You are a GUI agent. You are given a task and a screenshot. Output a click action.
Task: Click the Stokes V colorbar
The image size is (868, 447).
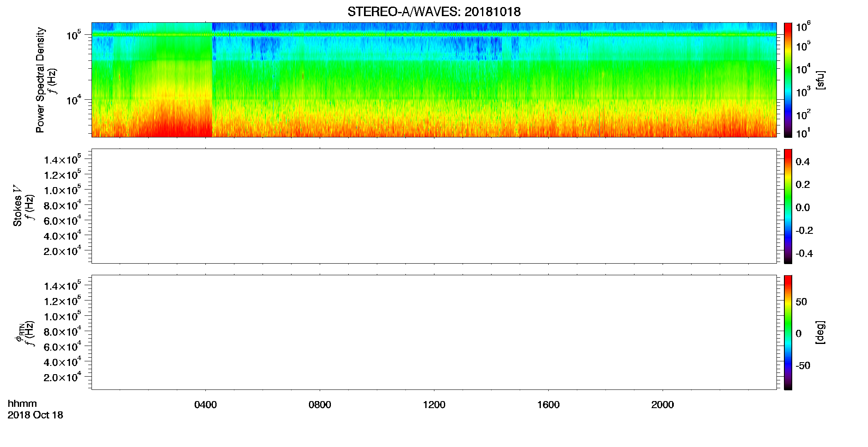coord(788,206)
